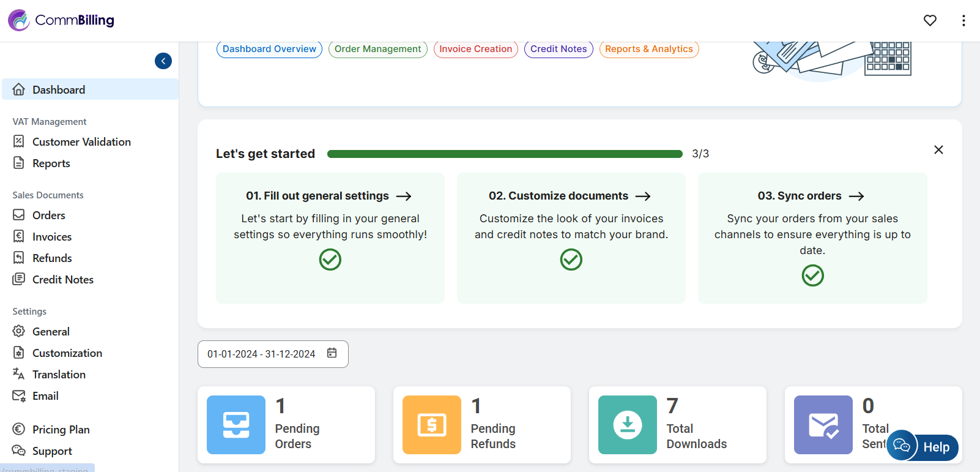The width and height of the screenshot is (980, 472).
Task: Click the Total Downloads download icon
Action: point(628,425)
